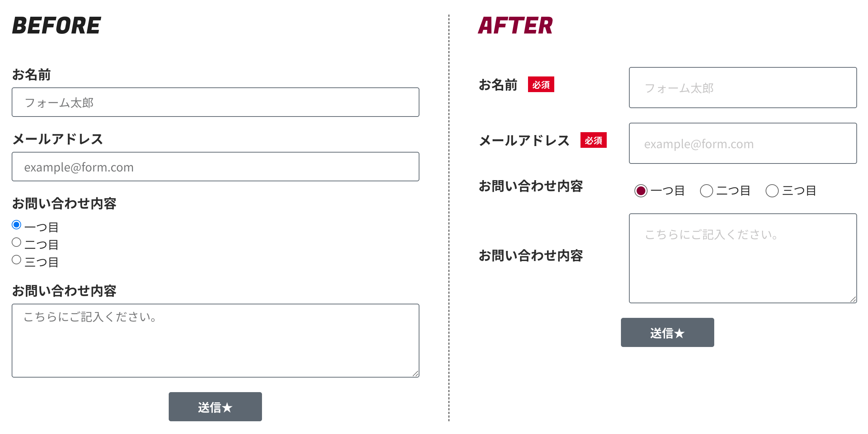Click the 必須 badge beside お名前

coord(541,84)
